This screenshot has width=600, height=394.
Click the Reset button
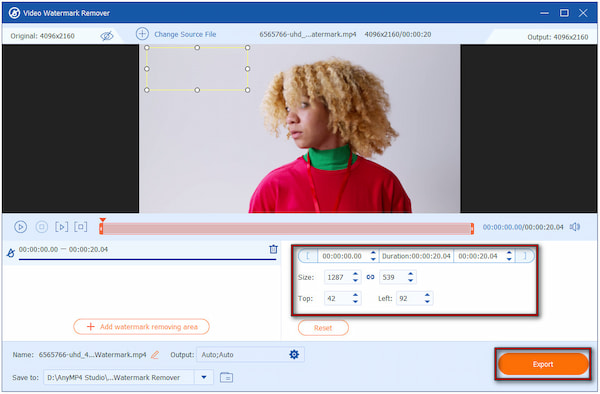point(323,328)
